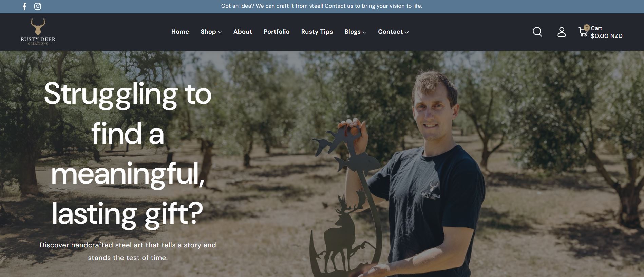Viewport: 644px width, 277px height.
Task: Open the Rusty Tips page
Action: [x=317, y=32]
